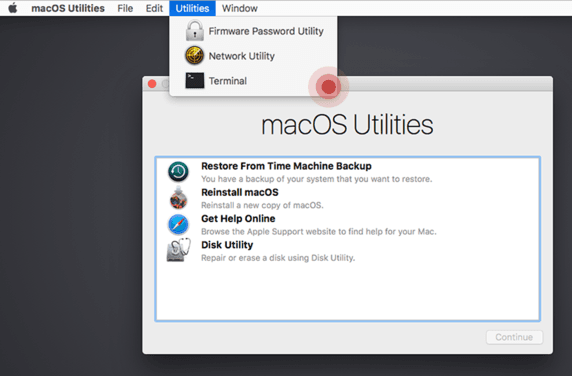Click the Continue button

pos(514,337)
